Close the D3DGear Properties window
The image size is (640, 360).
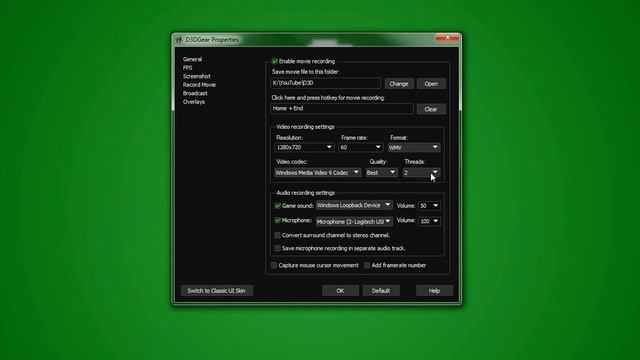point(447,38)
